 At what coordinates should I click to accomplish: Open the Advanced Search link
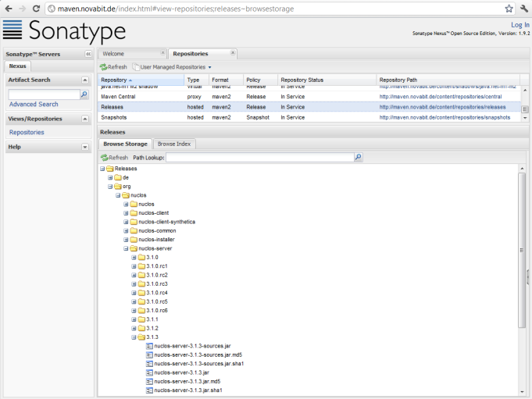pyautogui.click(x=34, y=104)
